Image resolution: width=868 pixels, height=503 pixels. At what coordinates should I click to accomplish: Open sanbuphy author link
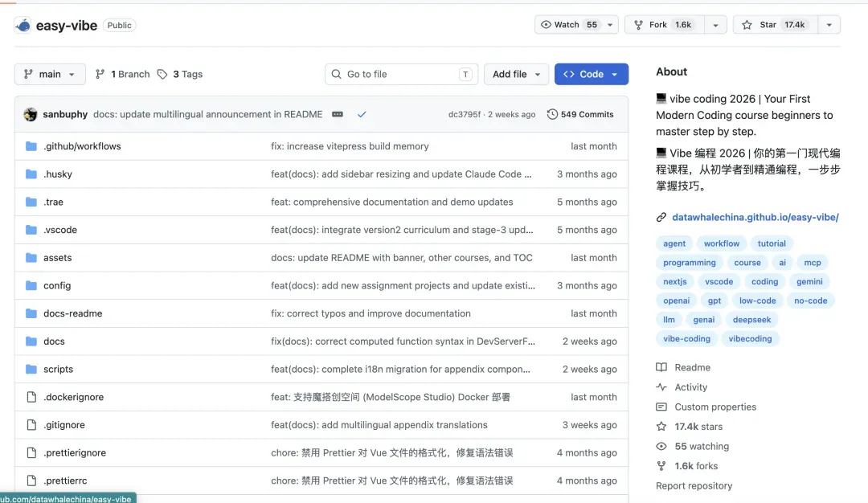pos(65,115)
